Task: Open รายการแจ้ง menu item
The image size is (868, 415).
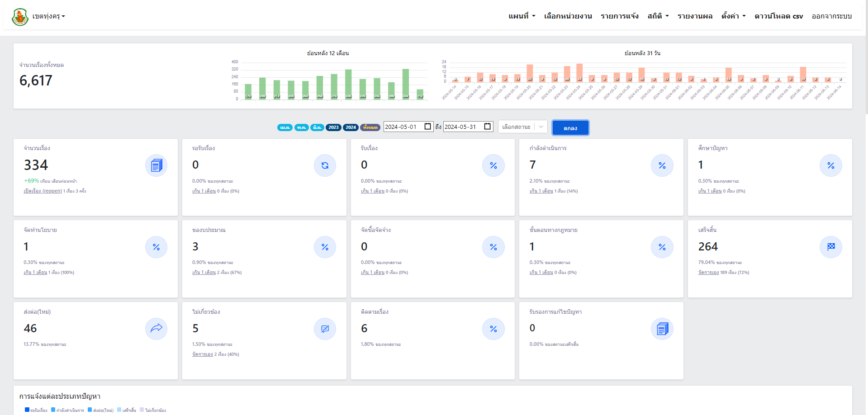Action: (x=620, y=16)
